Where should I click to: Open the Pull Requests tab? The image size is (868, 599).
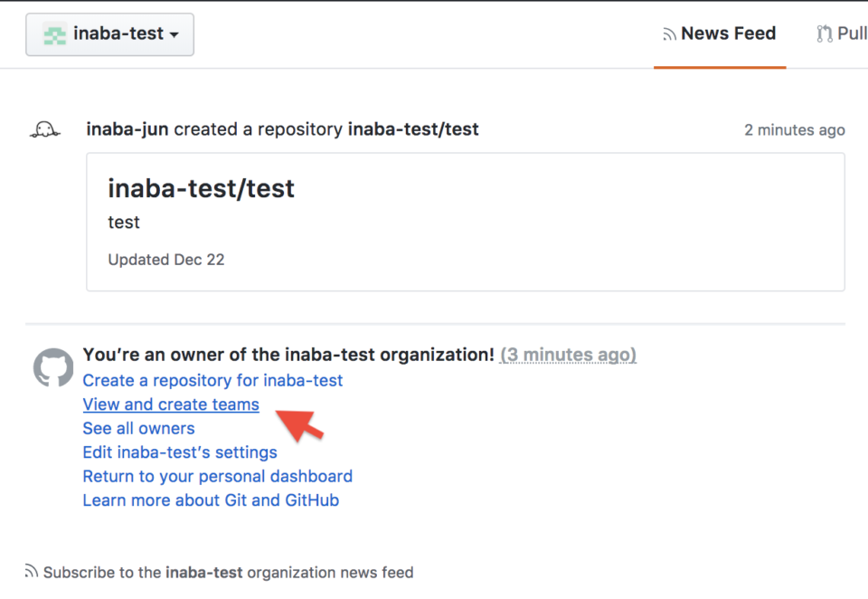[842, 34]
